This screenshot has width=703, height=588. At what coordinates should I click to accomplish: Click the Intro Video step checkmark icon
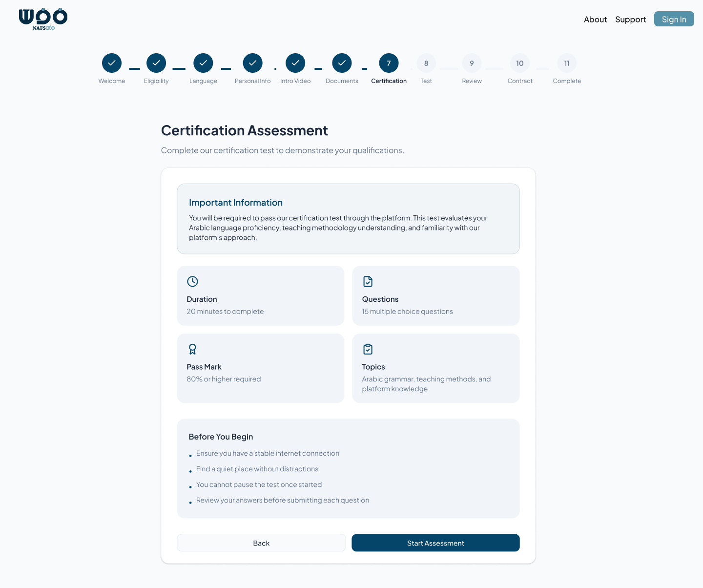point(295,63)
